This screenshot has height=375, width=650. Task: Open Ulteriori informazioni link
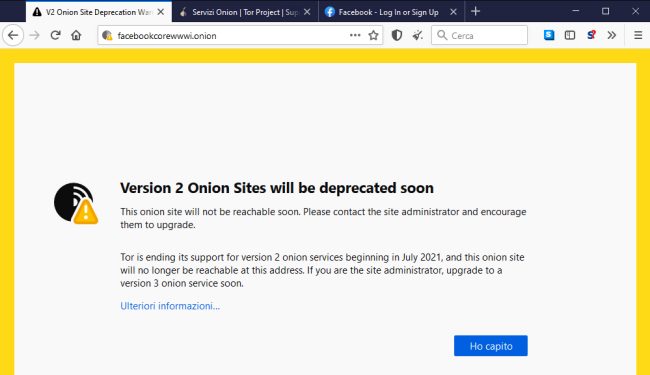pos(170,306)
